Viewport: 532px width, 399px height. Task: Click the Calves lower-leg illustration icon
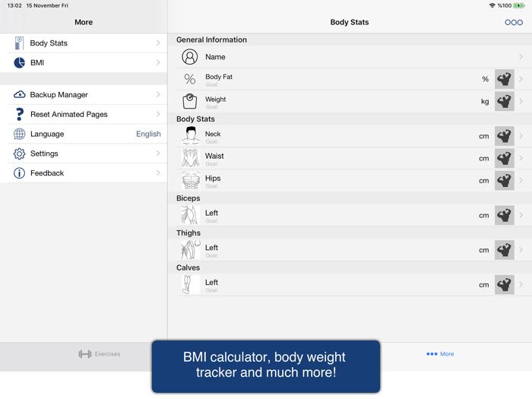[x=190, y=284]
